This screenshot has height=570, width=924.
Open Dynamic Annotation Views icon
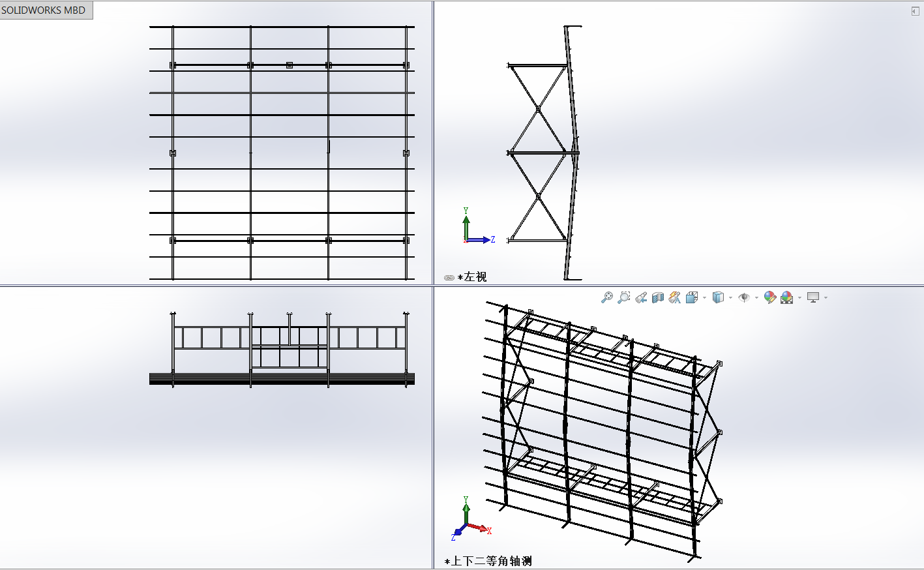click(675, 297)
